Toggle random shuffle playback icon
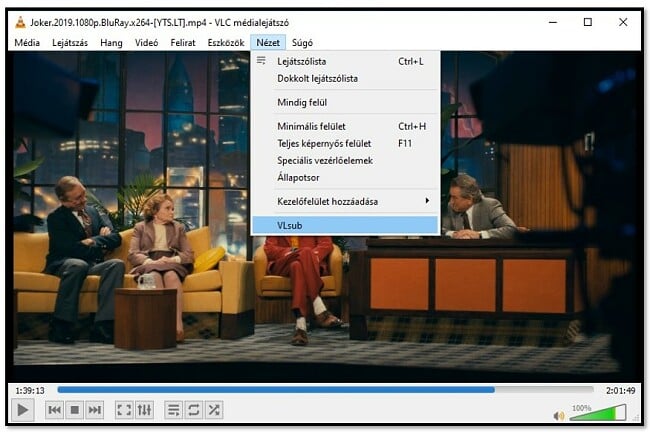This screenshot has width=650, height=432. (214, 410)
